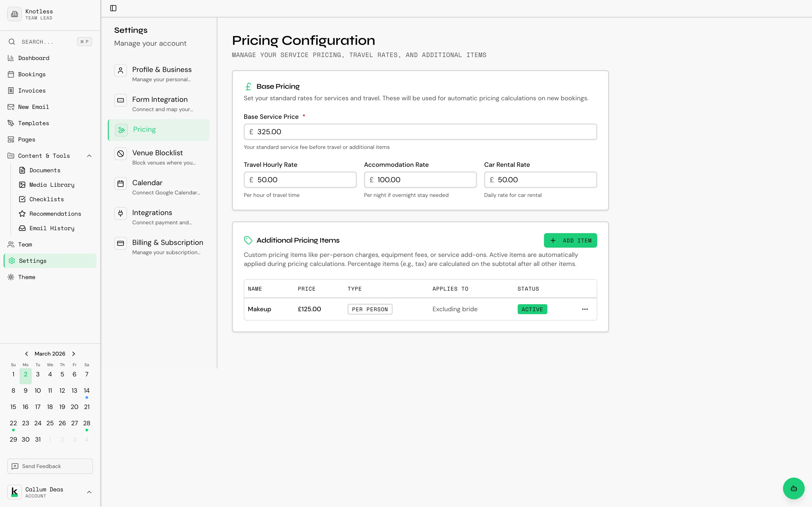Viewport: 812px width, 507px height.
Task: Open the Makeup row actions ellipsis menu
Action: [585, 309]
